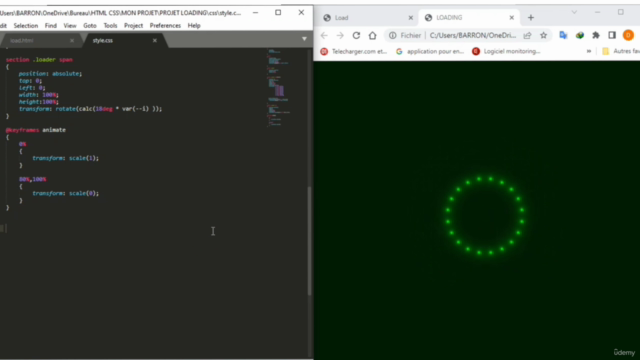This screenshot has height=360, width=640.
Task: Click the 'transform: scale(0);' line
Action: pos(65,193)
